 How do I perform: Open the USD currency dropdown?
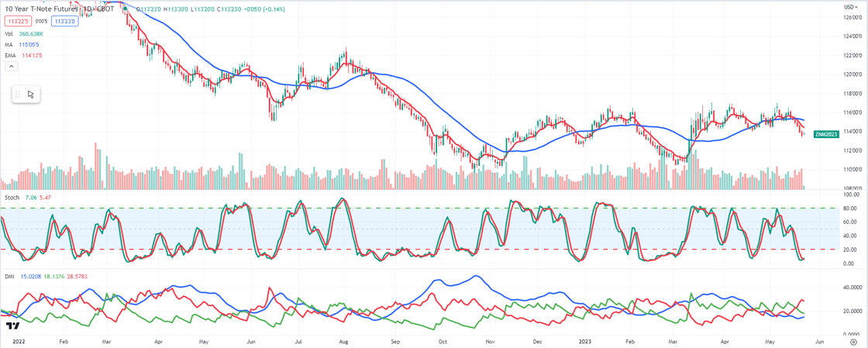coord(849,7)
